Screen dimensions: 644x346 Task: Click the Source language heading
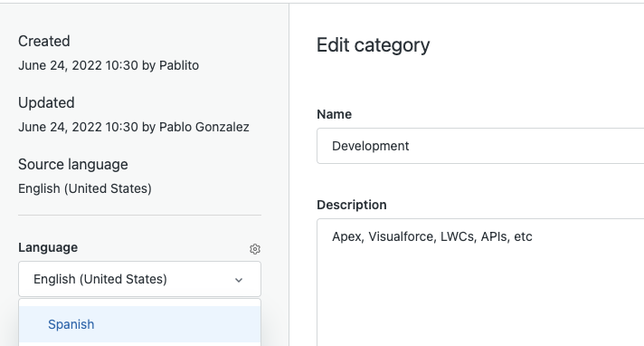72,165
